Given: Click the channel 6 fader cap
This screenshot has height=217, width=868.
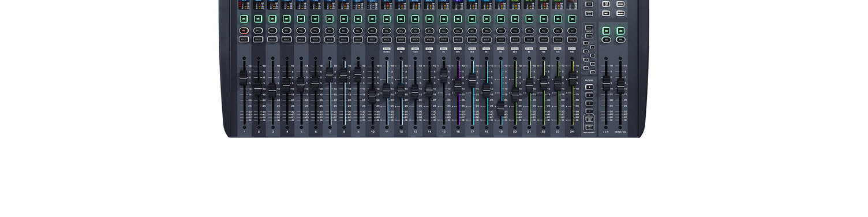Looking at the screenshot, I should click(315, 84).
